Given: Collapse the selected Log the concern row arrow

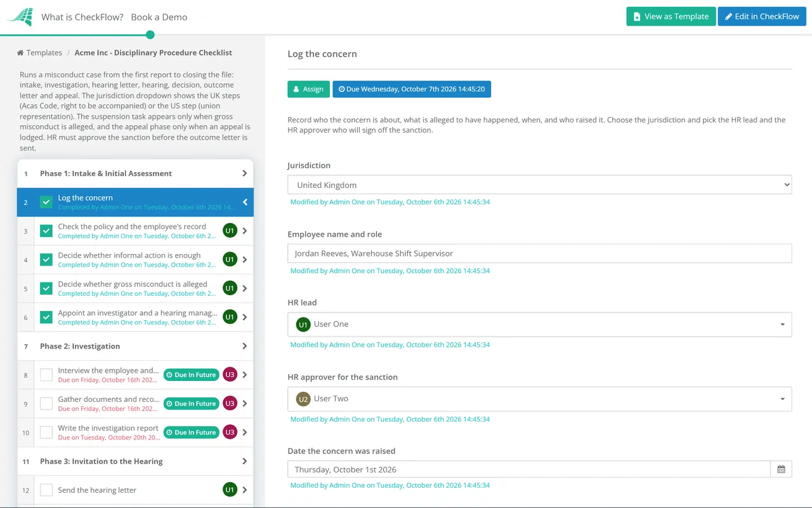Looking at the screenshot, I should [x=245, y=203].
